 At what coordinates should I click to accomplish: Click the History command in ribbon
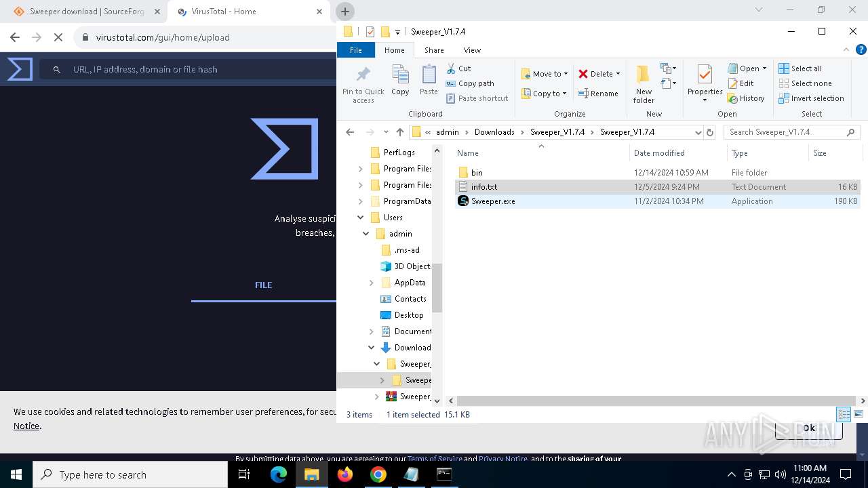[746, 98]
